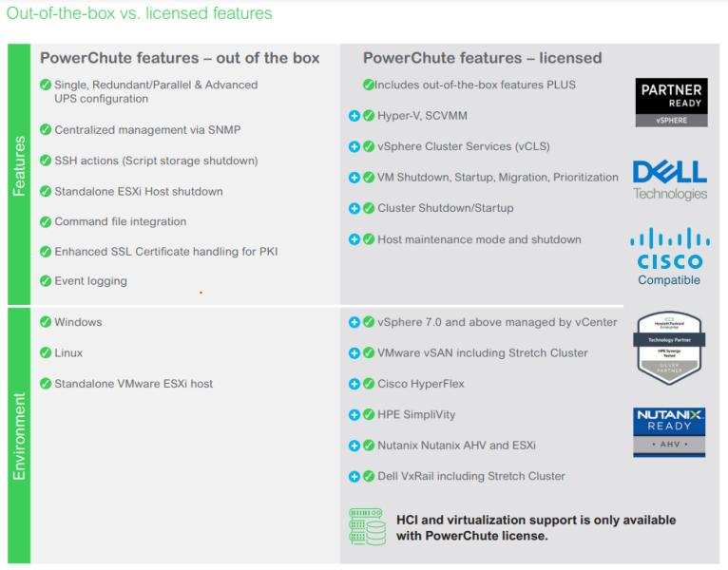Click the Nutanix Ready AHV badge

[669, 432]
